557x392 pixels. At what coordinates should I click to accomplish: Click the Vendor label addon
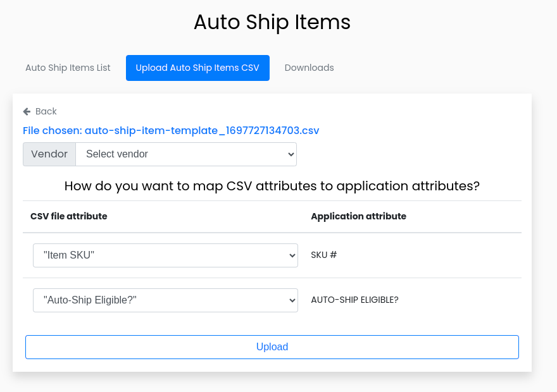coord(49,154)
